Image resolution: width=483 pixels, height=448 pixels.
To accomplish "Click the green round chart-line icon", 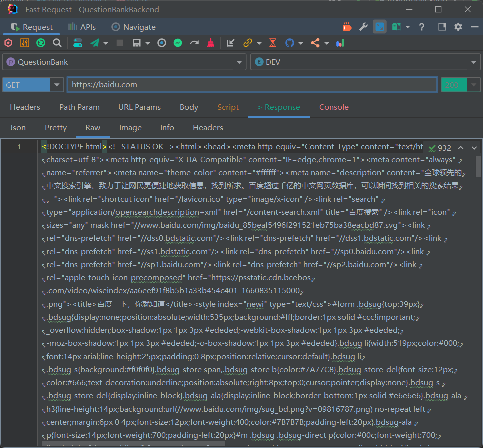I will tap(178, 43).
